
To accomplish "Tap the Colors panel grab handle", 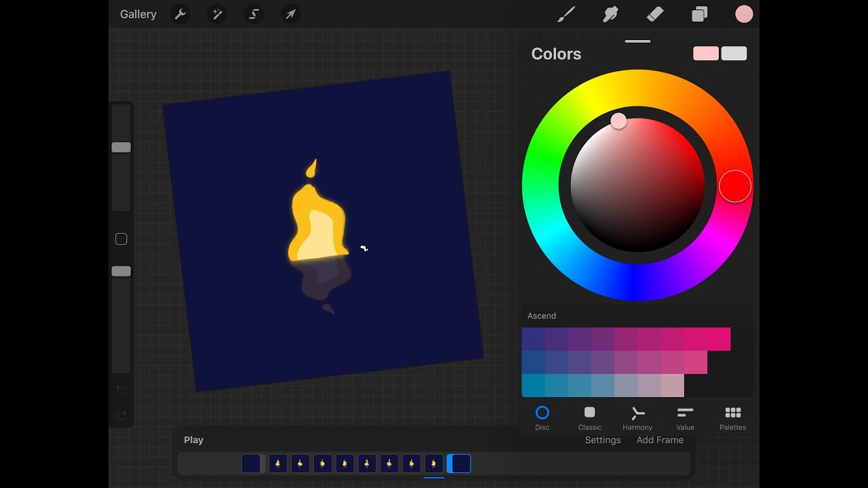I will (x=637, y=41).
